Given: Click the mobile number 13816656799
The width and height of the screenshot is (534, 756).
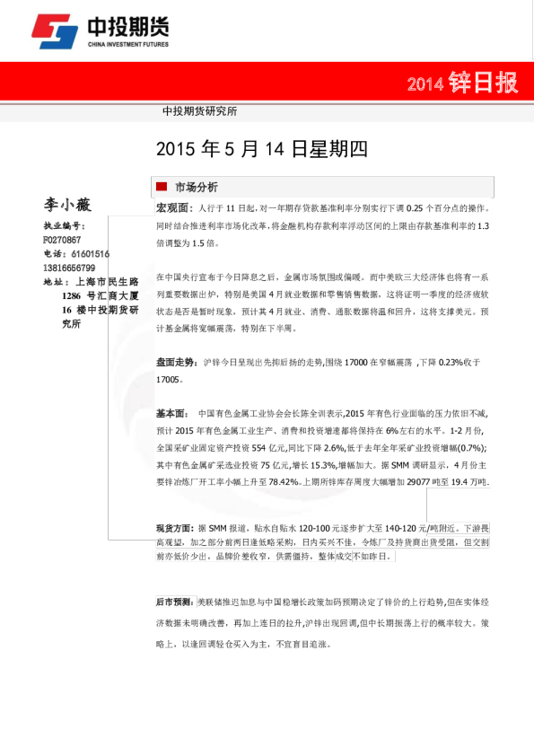Looking at the screenshot, I should point(69,268).
